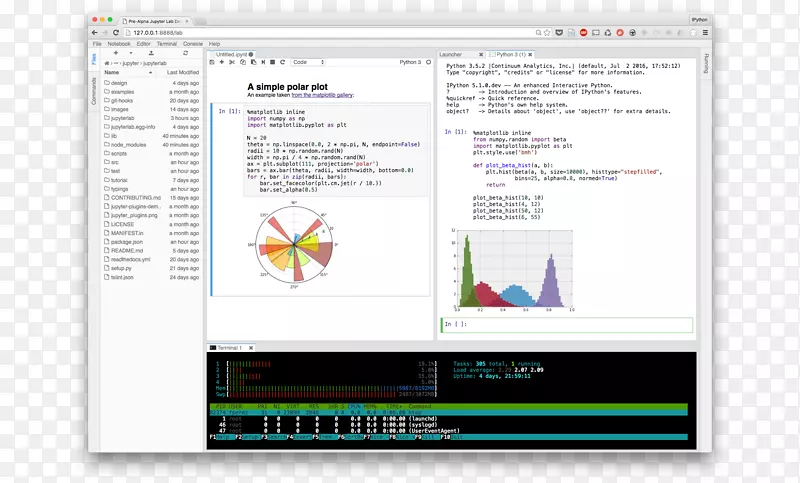This screenshot has height=483, width=800.
Task: Run the cell with the play icon
Action: [x=263, y=62]
